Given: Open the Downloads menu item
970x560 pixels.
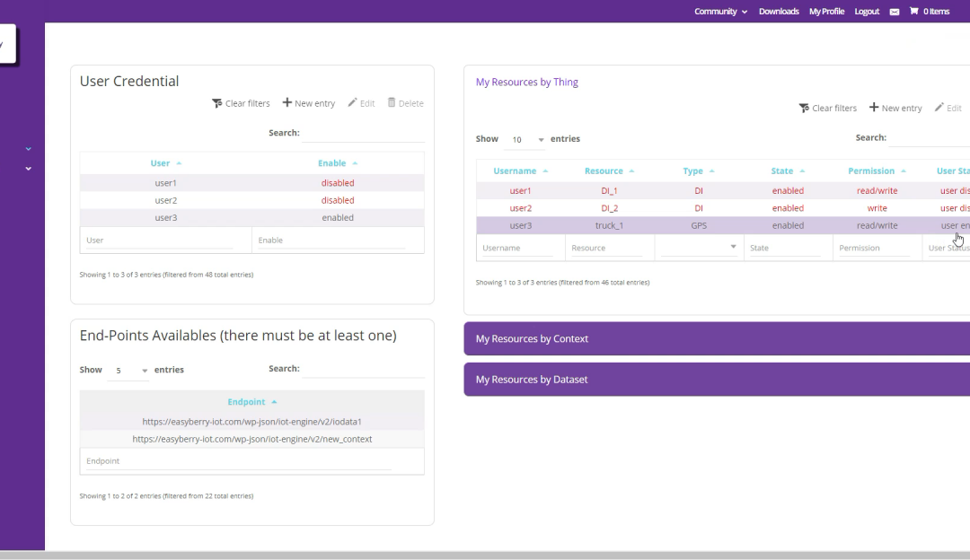Looking at the screenshot, I should pyautogui.click(x=779, y=11).
